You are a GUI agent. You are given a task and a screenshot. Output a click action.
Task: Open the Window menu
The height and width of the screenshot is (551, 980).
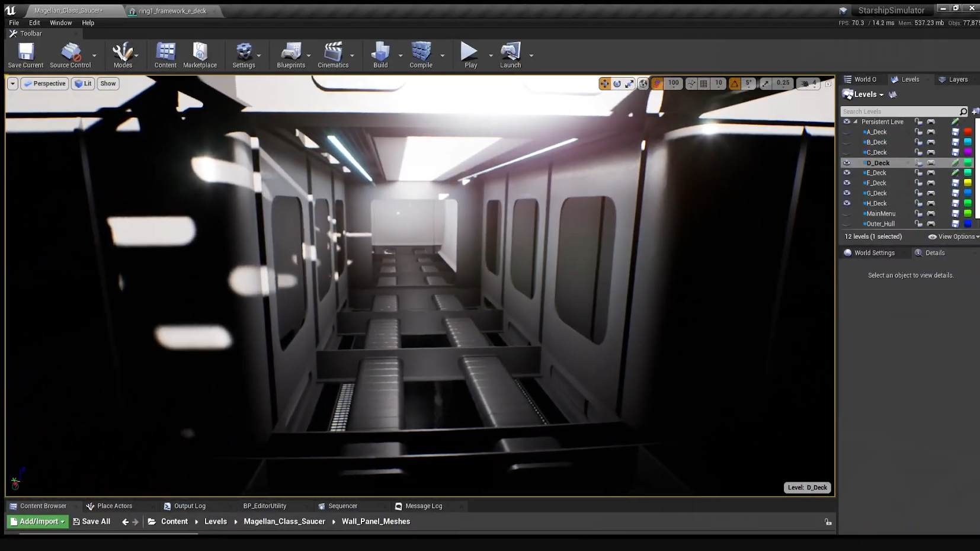(60, 23)
